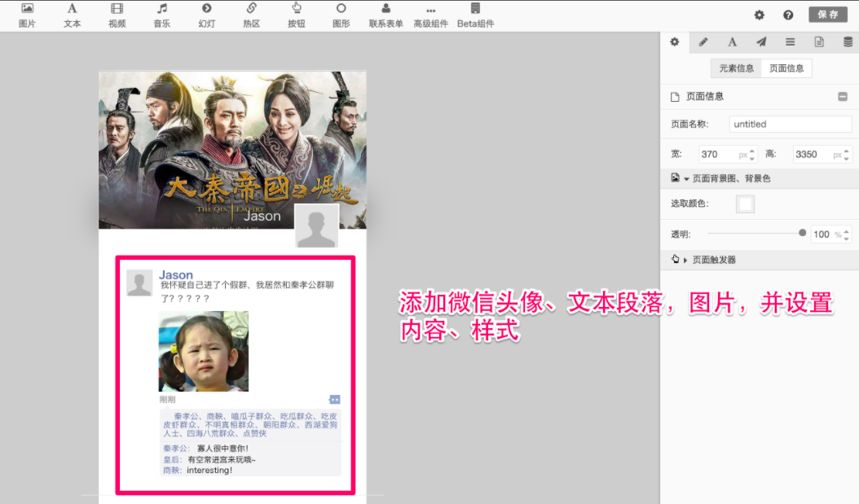Add a 联系表单 contact form
This screenshot has height=504, width=859.
(x=385, y=15)
